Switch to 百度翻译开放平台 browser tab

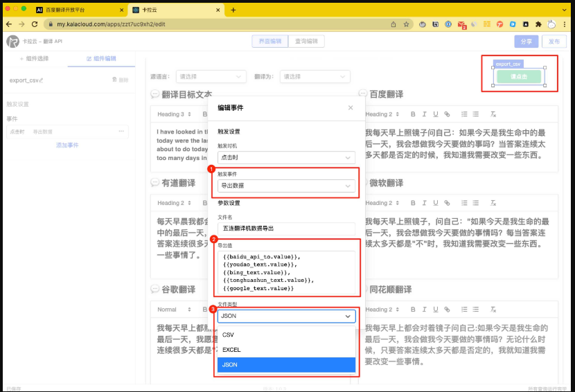tap(80, 10)
